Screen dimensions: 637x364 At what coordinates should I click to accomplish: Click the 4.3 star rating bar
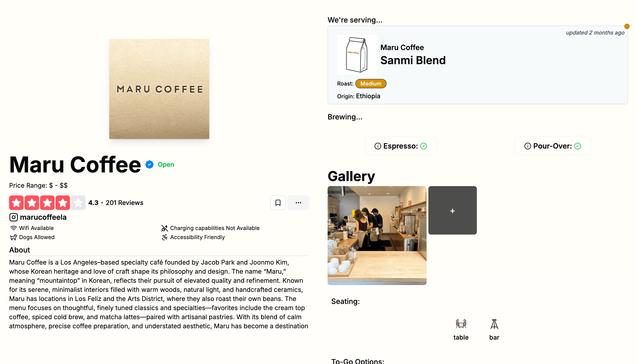click(x=47, y=202)
